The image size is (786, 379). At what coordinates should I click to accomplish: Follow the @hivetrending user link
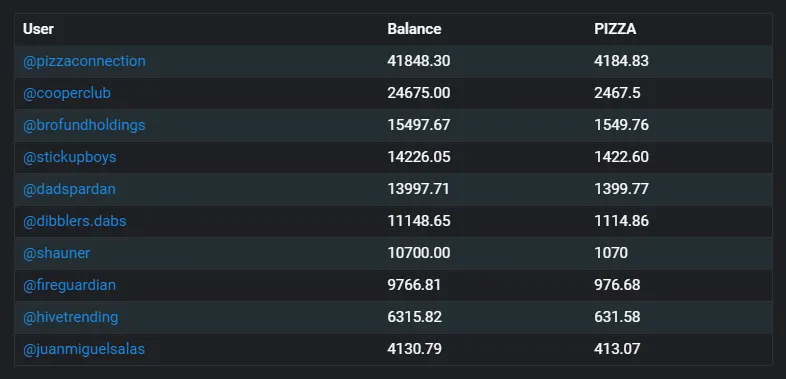click(71, 317)
